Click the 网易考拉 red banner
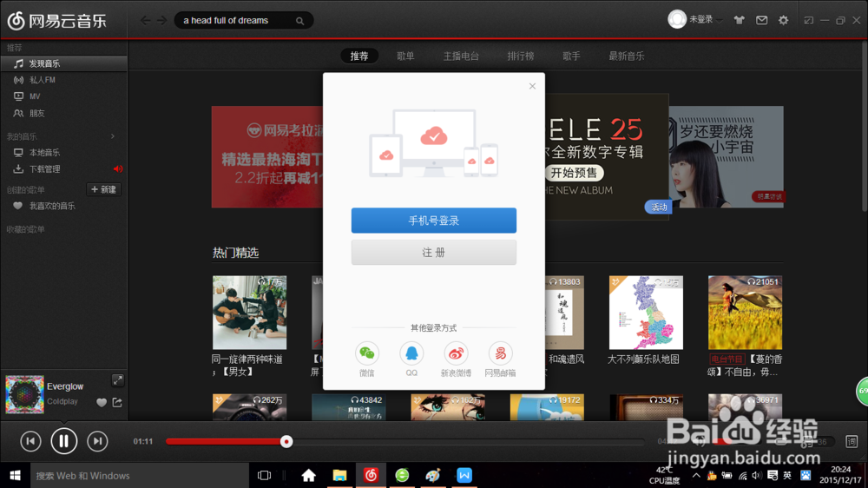Image resolution: width=868 pixels, height=488 pixels. [267, 157]
